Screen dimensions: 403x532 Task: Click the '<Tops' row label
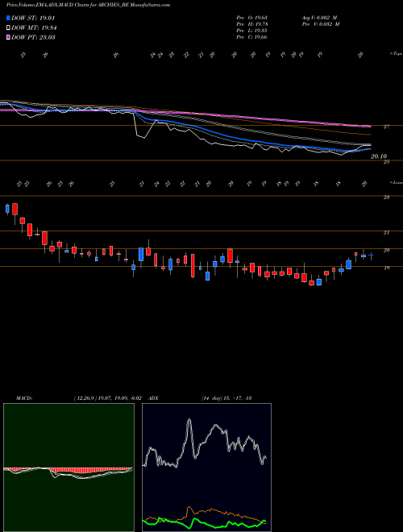tap(395, 54)
